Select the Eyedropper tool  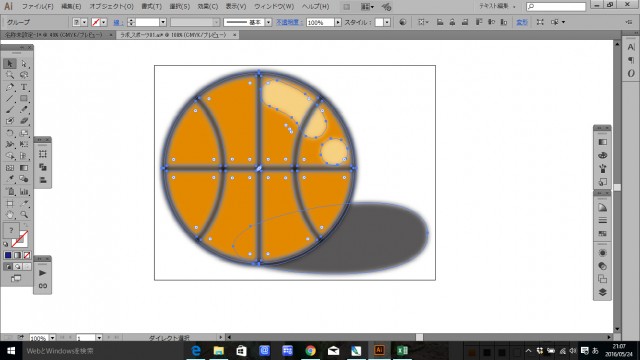(x=10, y=179)
